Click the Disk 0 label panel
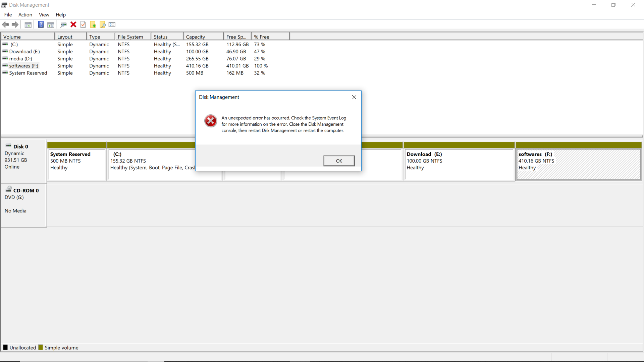 point(23,161)
